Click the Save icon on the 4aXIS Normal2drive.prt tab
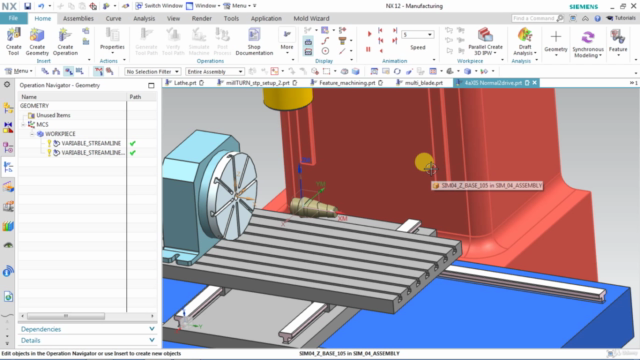This screenshot has height=360, width=640. tap(527, 83)
